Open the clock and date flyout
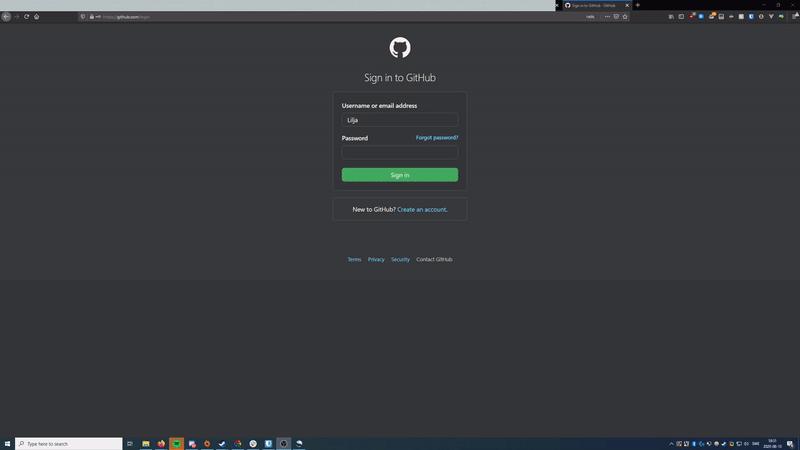 [x=772, y=444]
